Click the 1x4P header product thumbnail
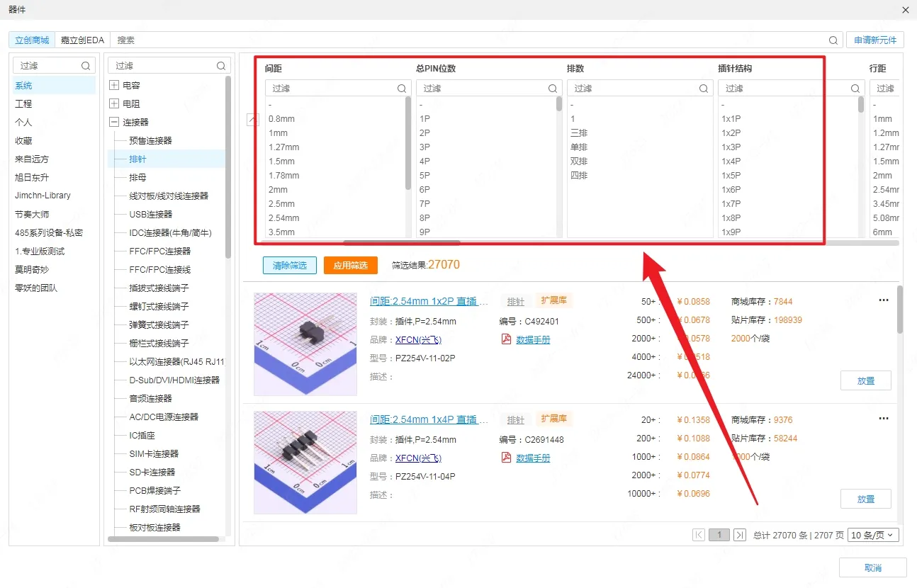This screenshot has width=917, height=588. pyautogui.click(x=307, y=462)
